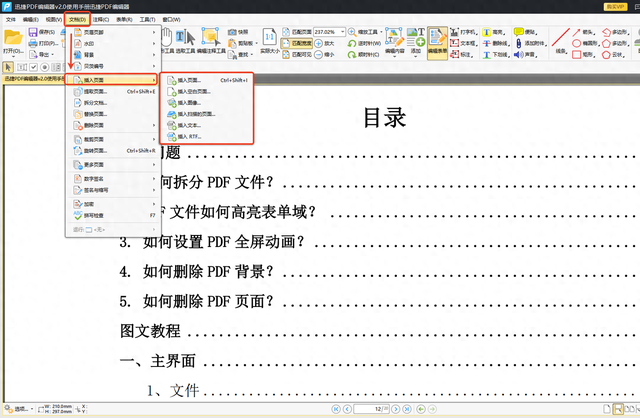The image size is (640, 418).
Task: Click the 匹配可见 fit visible button
Action: pos(297,54)
